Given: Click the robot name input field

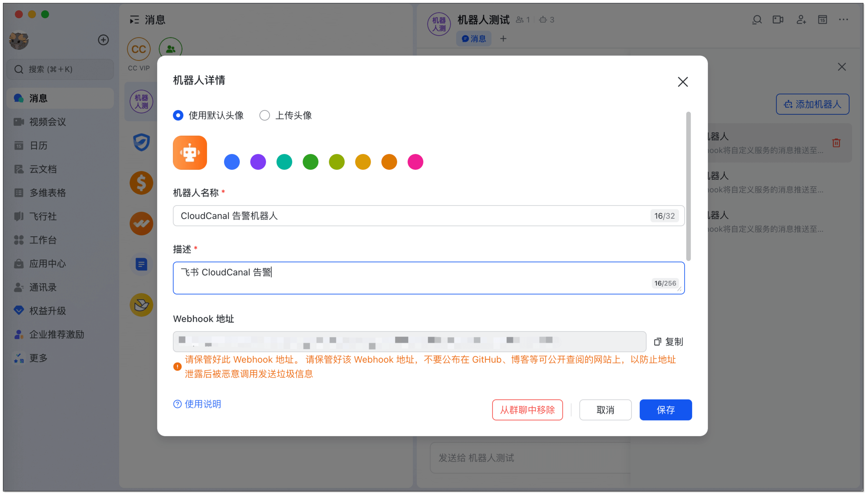Looking at the screenshot, I should pyautogui.click(x=408, y=216).
